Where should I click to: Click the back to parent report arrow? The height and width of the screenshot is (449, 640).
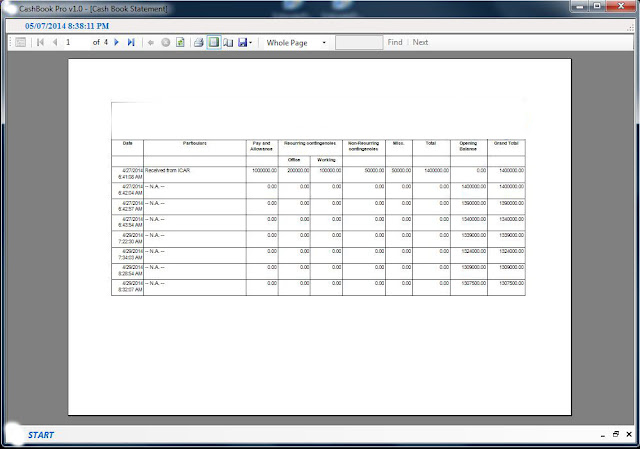151,42
